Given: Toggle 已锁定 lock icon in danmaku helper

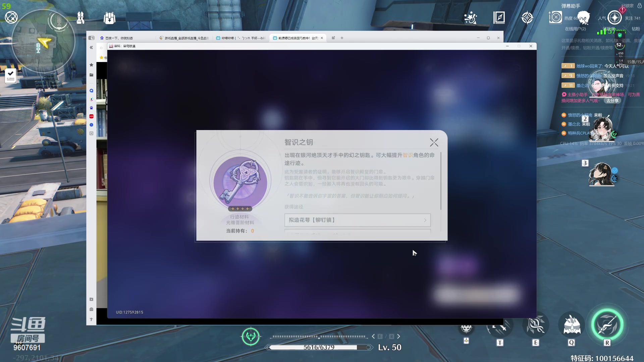Looking at the screenshot, I should pyautogui.click(x=639, y=5).
